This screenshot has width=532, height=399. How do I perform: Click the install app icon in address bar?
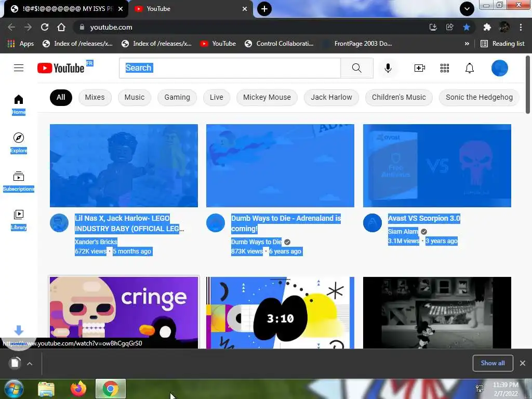[433, 27]
